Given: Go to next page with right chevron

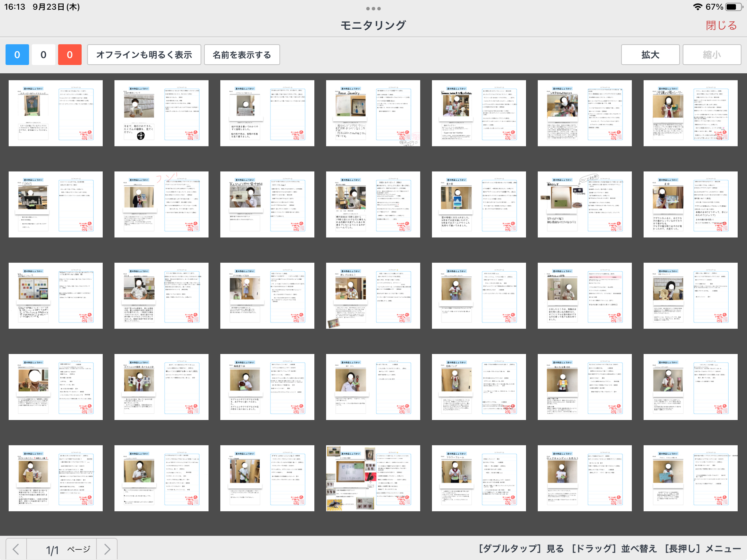Looking at the screenshot, I should point(107,549).
